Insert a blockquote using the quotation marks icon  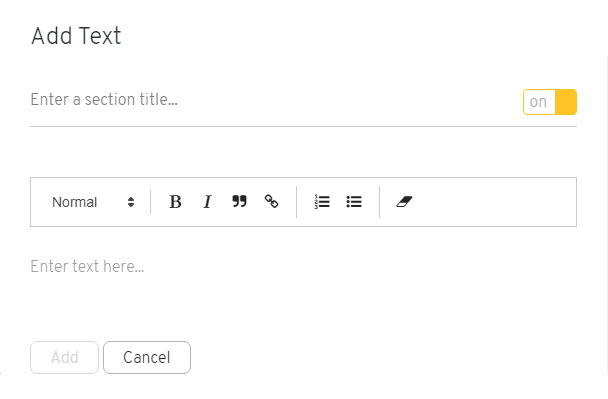click(239, 202)
